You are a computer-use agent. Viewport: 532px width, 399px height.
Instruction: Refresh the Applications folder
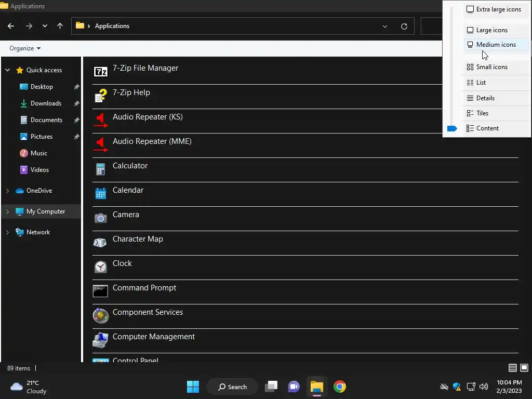404,26
